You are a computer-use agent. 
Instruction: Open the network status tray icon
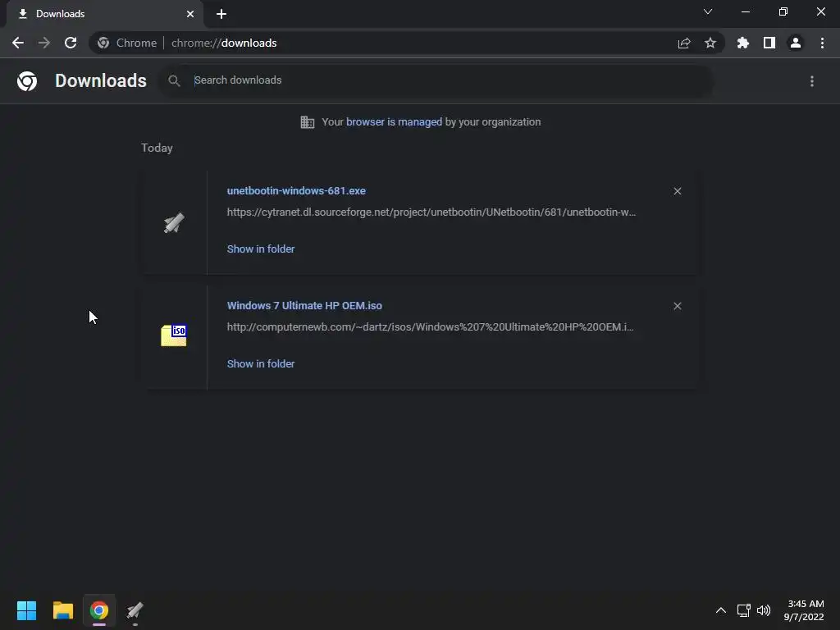[743, 610]
